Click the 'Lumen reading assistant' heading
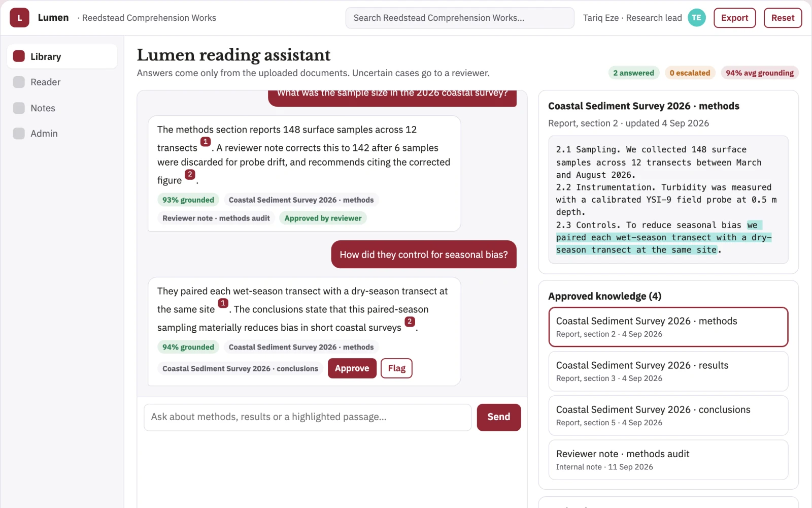 coord(233,55)
